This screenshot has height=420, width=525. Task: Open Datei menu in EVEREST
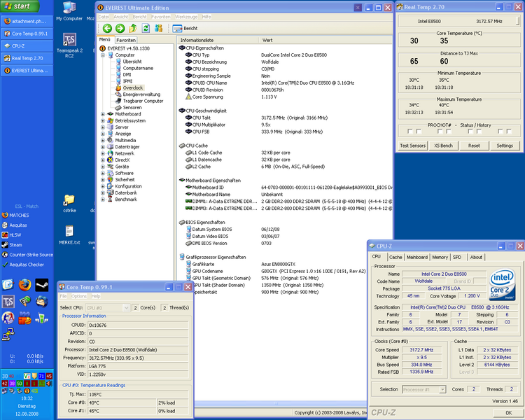click(104, 17)
